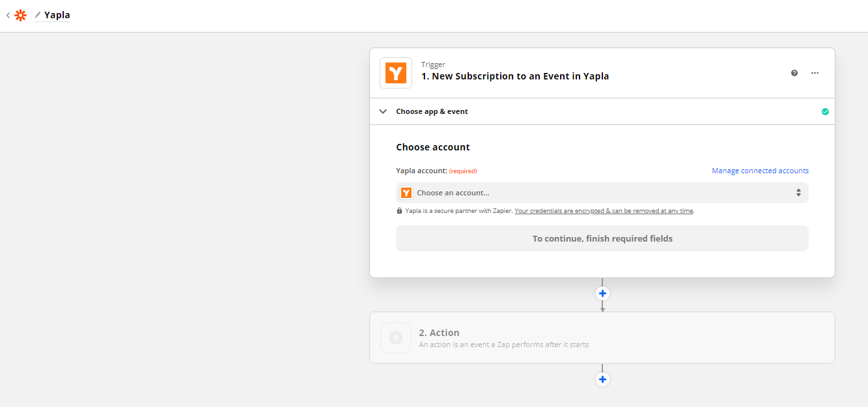This screenshot has height=407, width=868.
Task: Select the Yapla breadcrumb title
Action: 57,14
